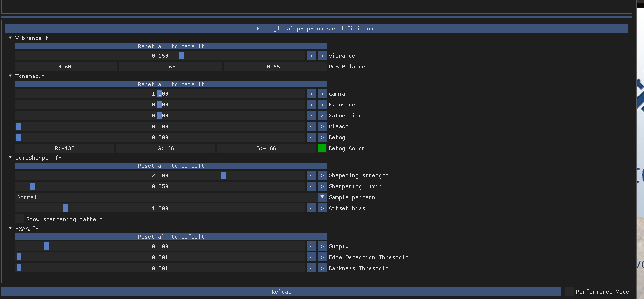Image resolution: width=644 pixels, height=299 pixels.
Task: Click the Vibrance slider at 0.150
Action: (160, 56)
